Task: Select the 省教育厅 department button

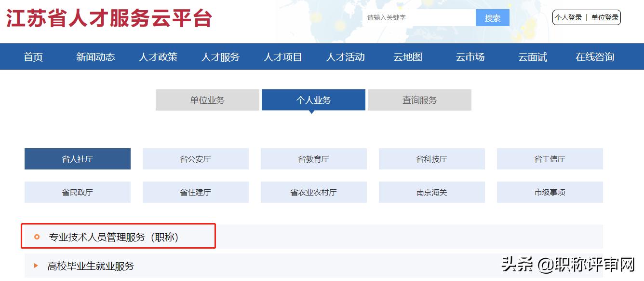Action: [x=313, y=158]
